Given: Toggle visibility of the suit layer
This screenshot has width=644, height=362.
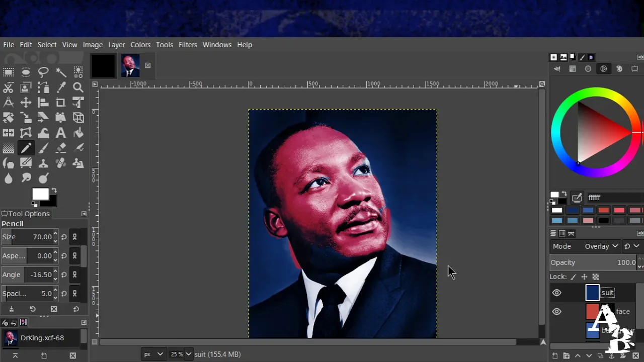Looking at the screenshot, I should [x=556, y=293].
